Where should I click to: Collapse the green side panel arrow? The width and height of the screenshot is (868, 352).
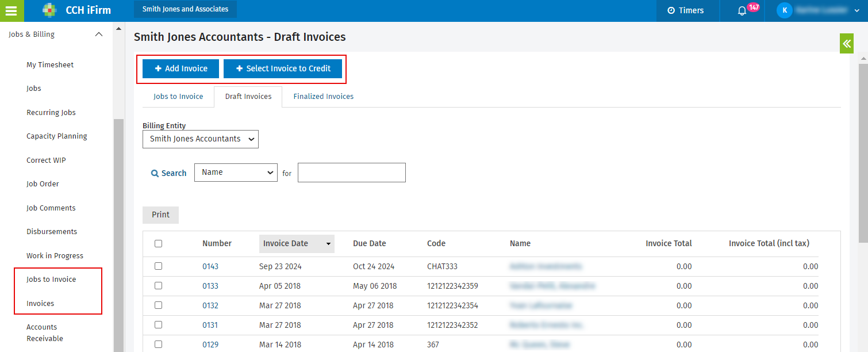(847, 44)
